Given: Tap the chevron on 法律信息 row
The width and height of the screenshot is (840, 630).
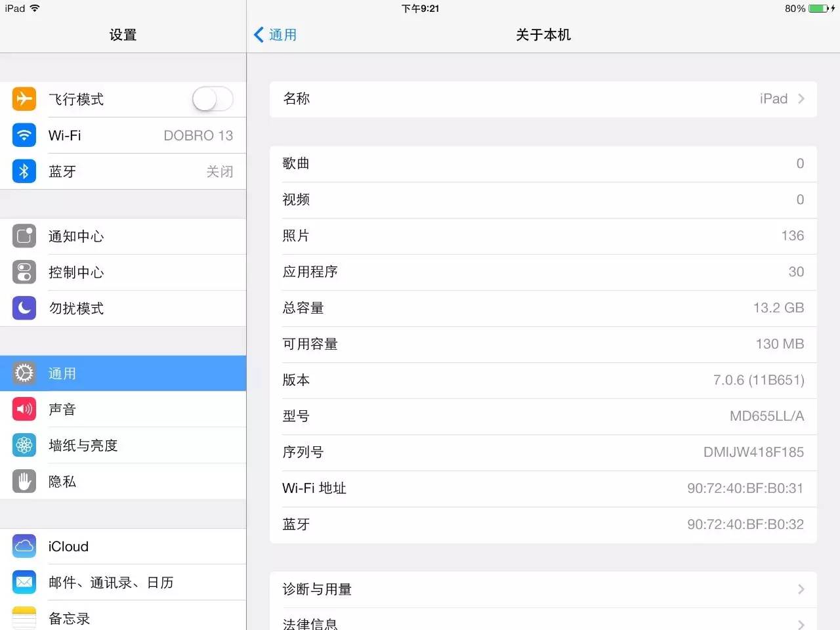Looking at the screenshot, I should click(x=801, y=623).
